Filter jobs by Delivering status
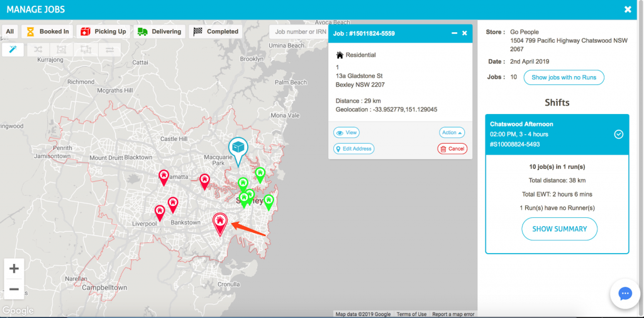Image resolution: width=644 pixels, height=318 pixels. click(159, 31)
